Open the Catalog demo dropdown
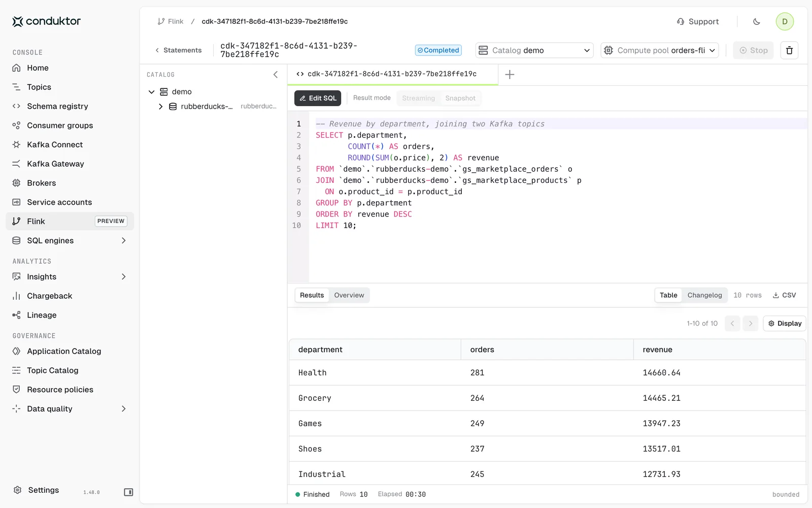The image size is (812, 508). pos(534,50)
